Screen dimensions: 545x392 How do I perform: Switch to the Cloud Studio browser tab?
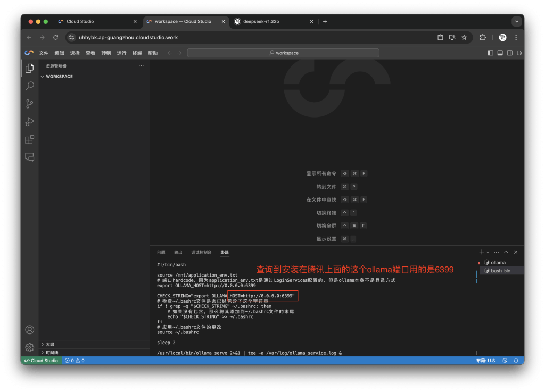click(97, 21)
